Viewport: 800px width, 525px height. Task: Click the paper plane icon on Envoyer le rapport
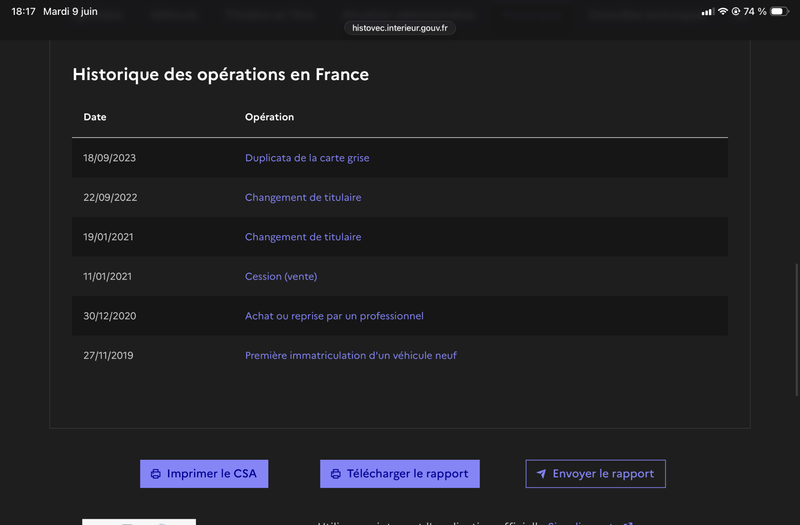[x=541, y=474]
